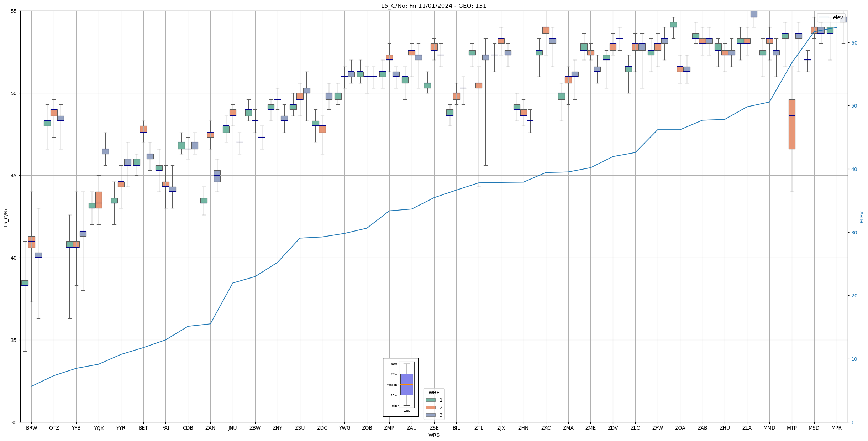Click the WRS x-axis title
The width and height of the screenshot is (868, 441).
(434, 435)
